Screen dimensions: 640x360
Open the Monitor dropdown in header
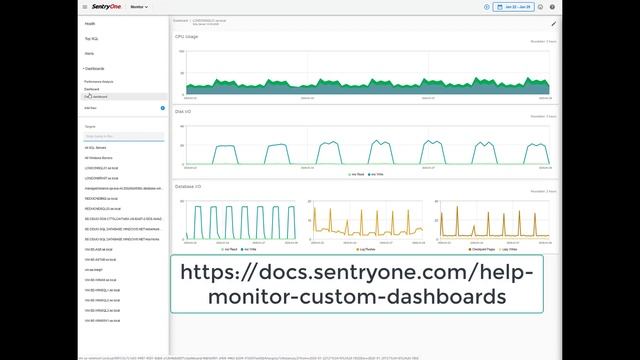tap(139, 7)
